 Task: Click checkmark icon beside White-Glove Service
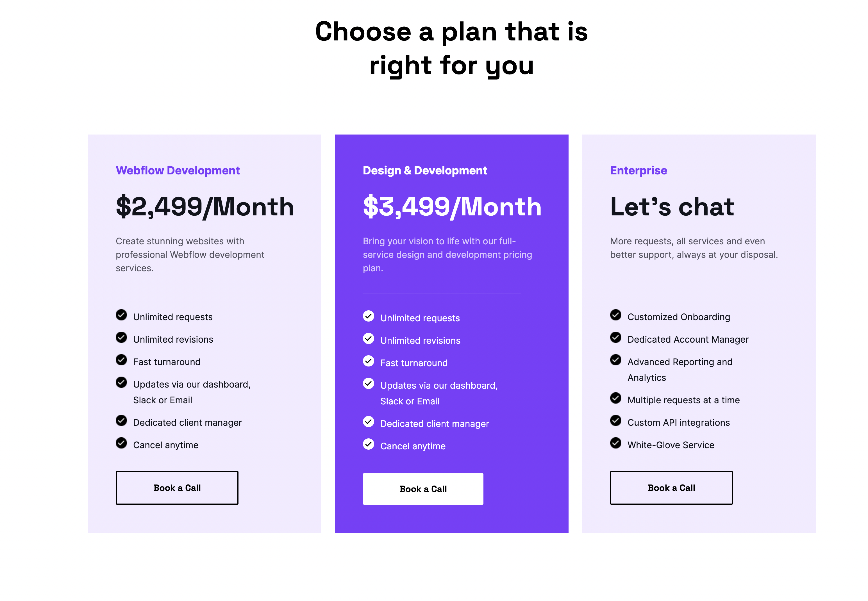pos(616,443)
